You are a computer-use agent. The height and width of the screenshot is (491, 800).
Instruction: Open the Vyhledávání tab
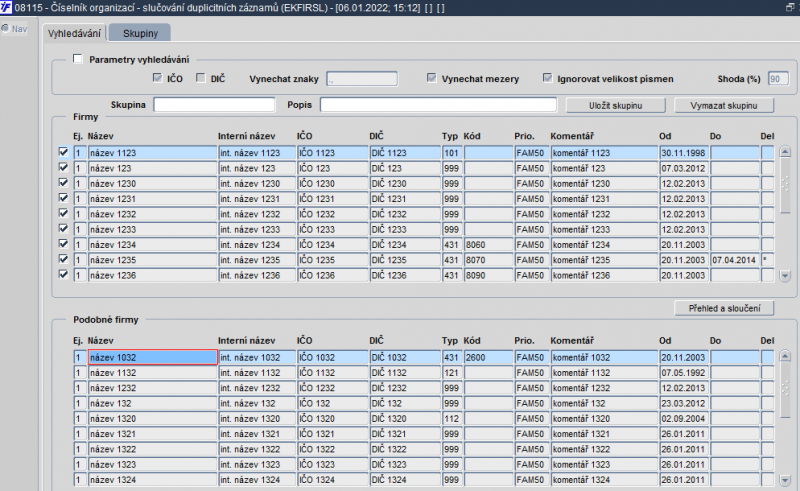(x=74, y=33)
